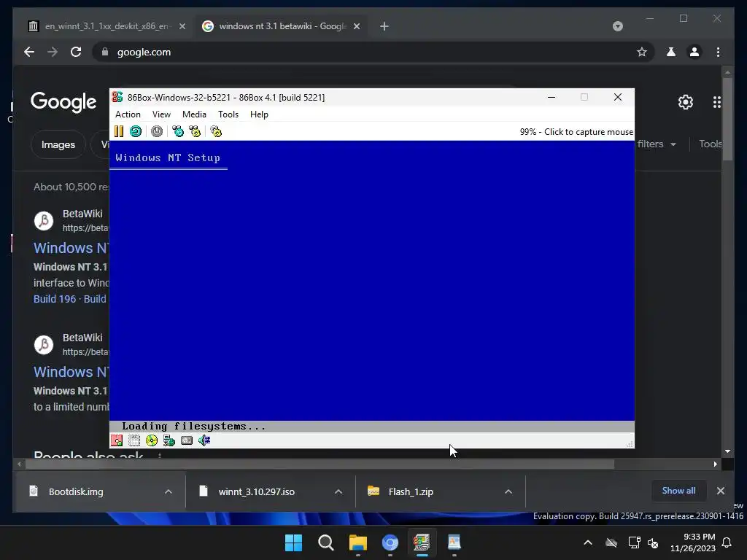Open Chrome profile avatar
The image size is (747, 560).
coord(694,52)
